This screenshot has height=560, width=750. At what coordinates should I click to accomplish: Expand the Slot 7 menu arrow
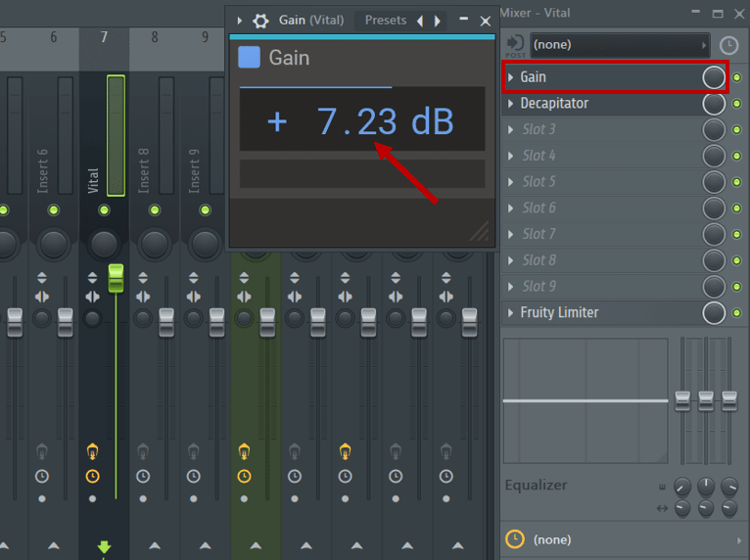tap(511, 234)
